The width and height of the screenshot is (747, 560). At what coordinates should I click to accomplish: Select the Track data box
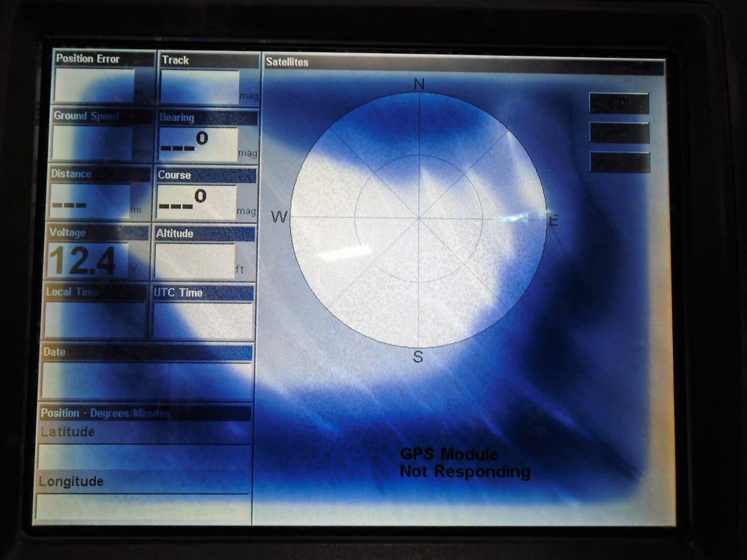(200, 87)
